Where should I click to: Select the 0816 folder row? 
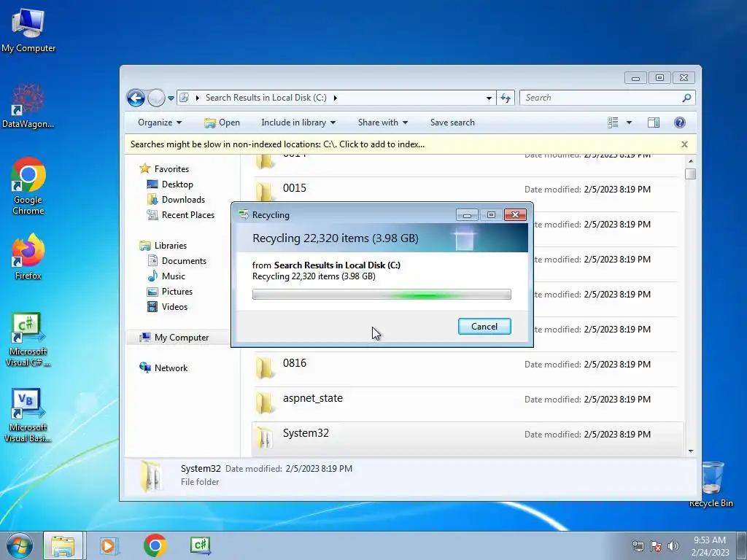(x=467, y=369)
